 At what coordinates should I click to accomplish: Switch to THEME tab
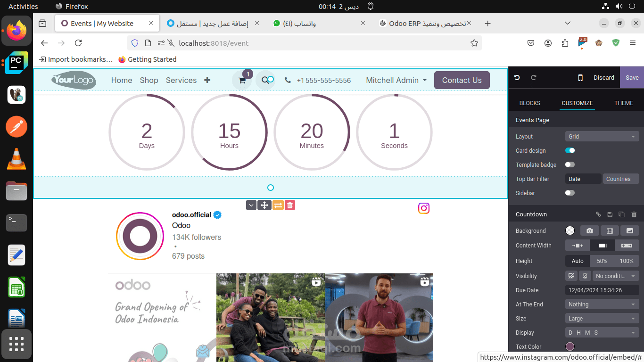tap(624, 103)
